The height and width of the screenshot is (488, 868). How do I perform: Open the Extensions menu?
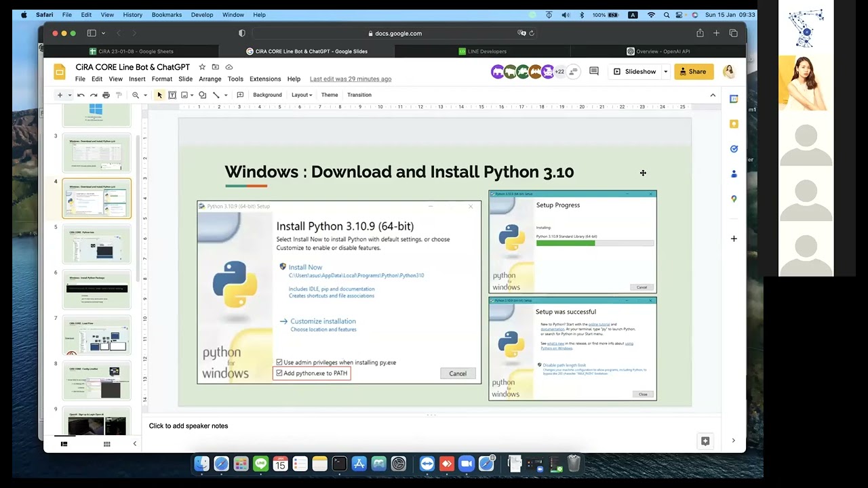(265, 79)
